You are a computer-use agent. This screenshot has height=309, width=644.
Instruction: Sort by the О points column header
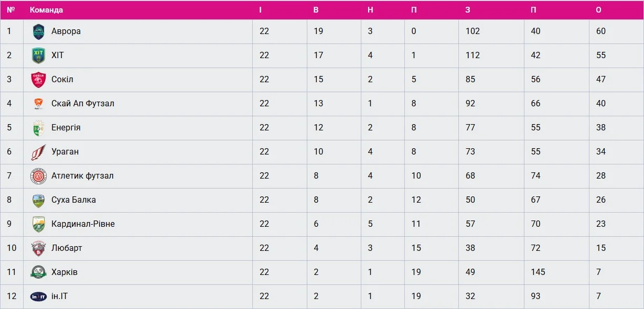tap(599, 10)
